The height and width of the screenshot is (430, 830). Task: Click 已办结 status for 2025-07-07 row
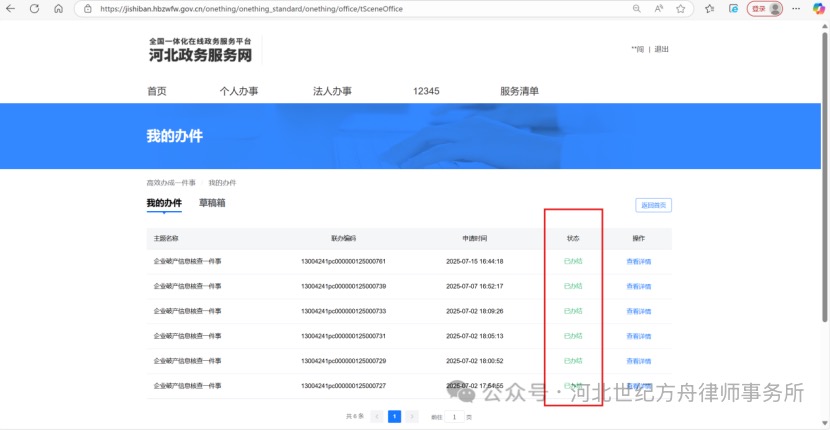coord(573,286)
